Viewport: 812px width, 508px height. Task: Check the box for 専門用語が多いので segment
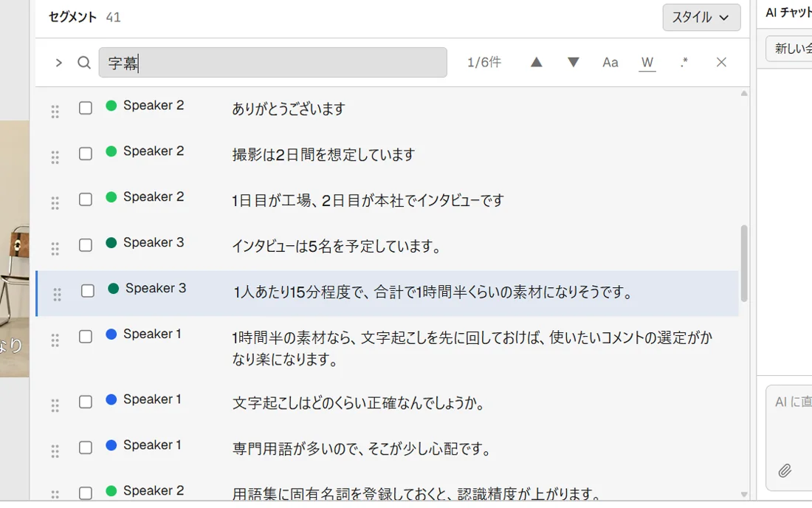click(86, 447)
